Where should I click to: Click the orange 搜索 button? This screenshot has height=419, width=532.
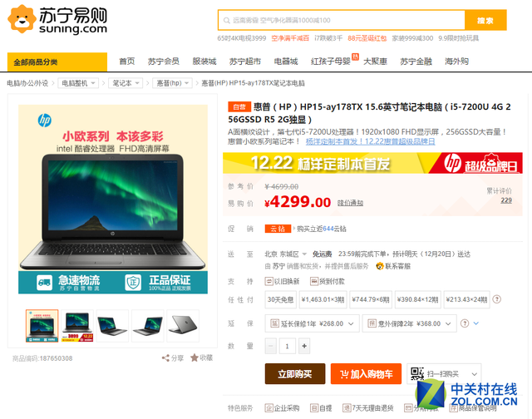pos(485,20)
